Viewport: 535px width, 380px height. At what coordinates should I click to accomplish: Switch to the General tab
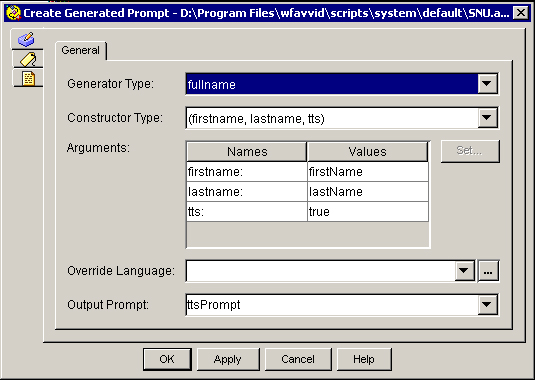pos(81,50)
